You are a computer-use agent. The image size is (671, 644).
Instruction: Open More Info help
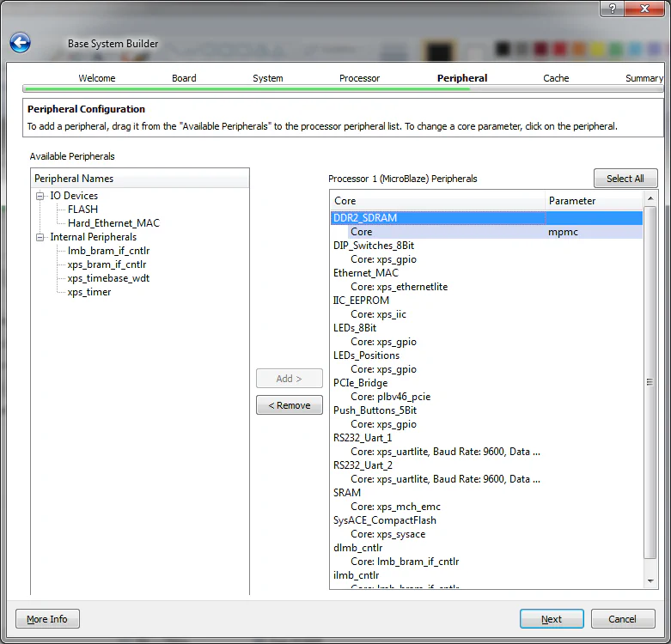47,619
